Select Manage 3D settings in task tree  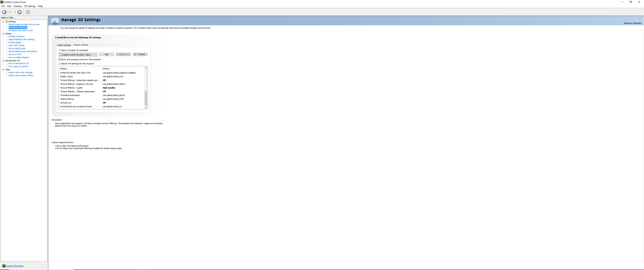point(17,28)
